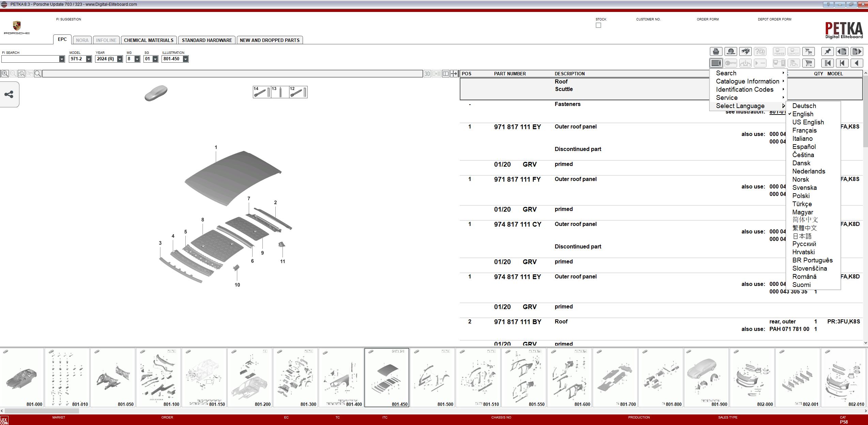Open the Identification Codes menu entry
This screenshot has width=868, height=425.
(745, 89)
